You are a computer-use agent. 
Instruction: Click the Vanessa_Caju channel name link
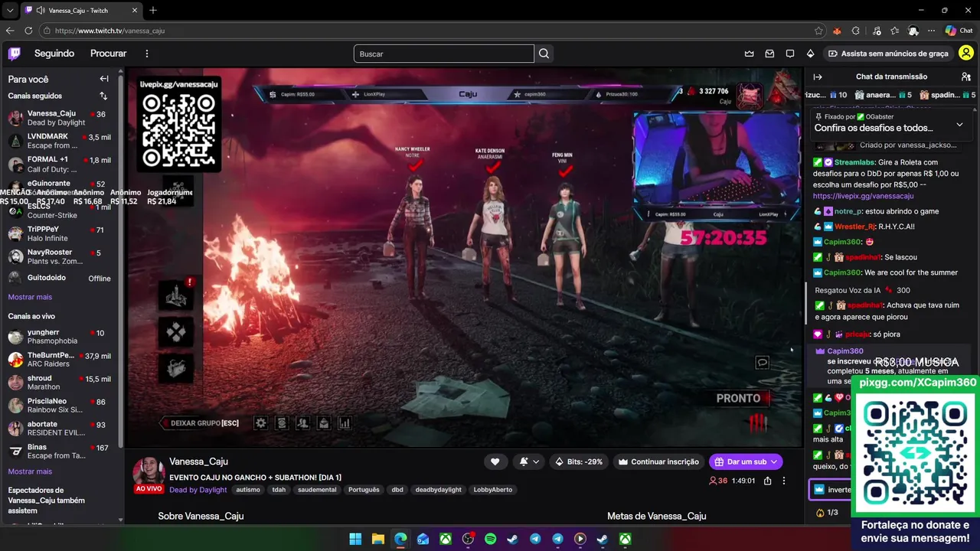pyautogui.click(x=198, y=461)
